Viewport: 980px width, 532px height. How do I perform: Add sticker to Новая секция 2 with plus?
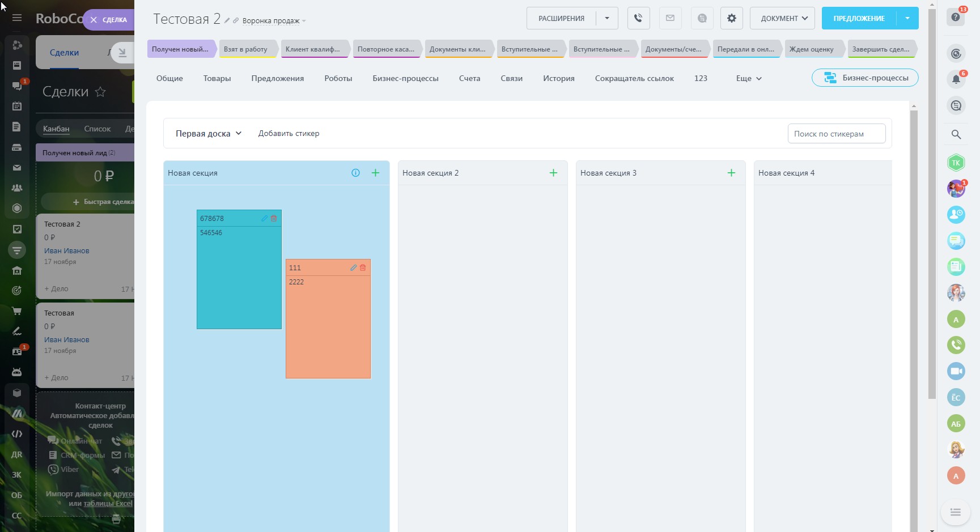pos(553,173)
